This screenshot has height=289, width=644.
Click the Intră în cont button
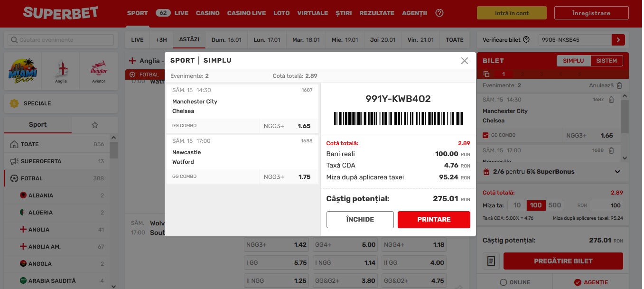tap(512, 13)
